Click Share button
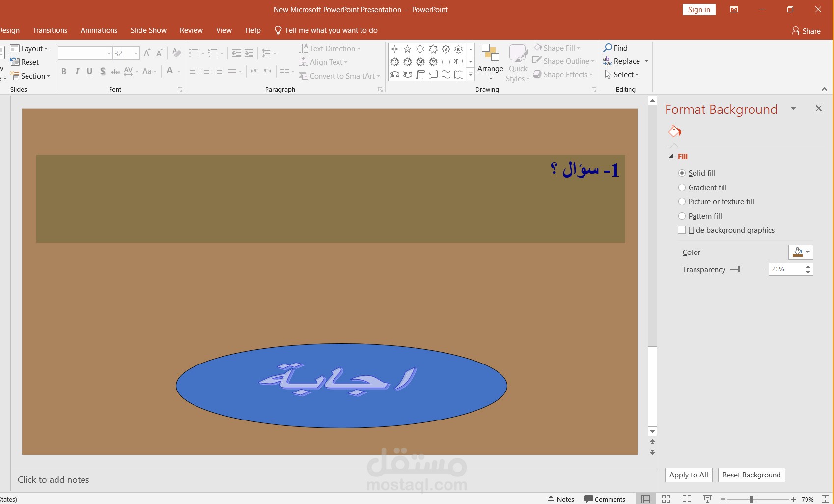This screenshot has width=834, height=504. click(806, 31)
